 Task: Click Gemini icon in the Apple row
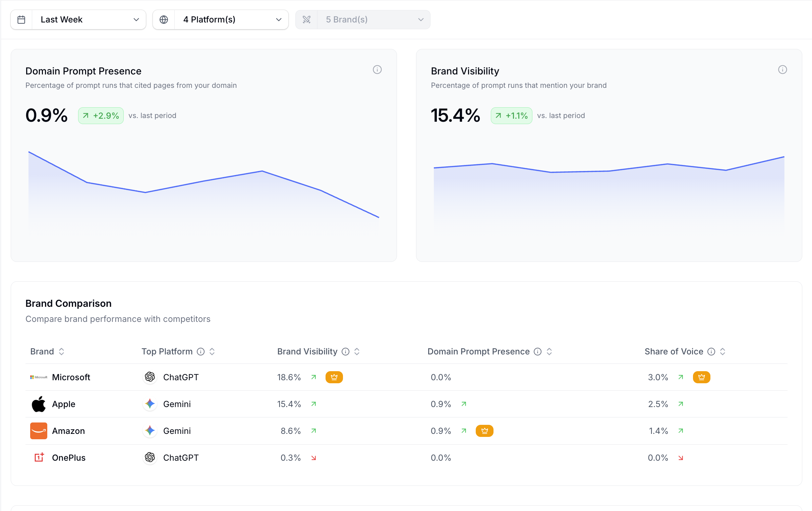(x=150, y=404)
